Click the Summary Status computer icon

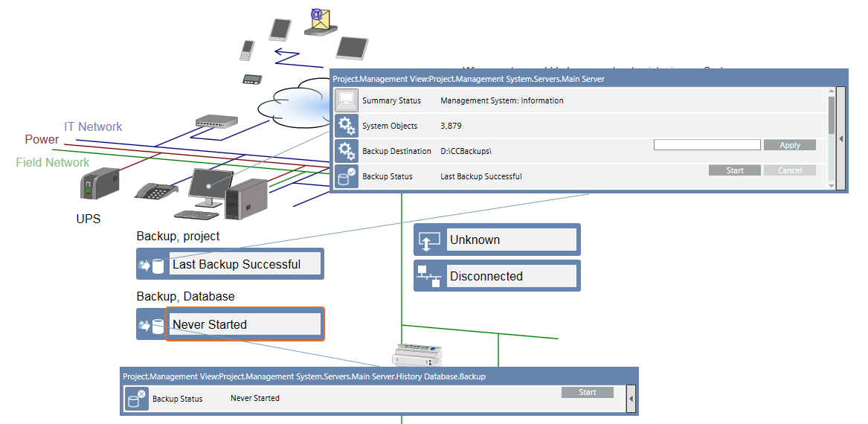pos(346,100)
